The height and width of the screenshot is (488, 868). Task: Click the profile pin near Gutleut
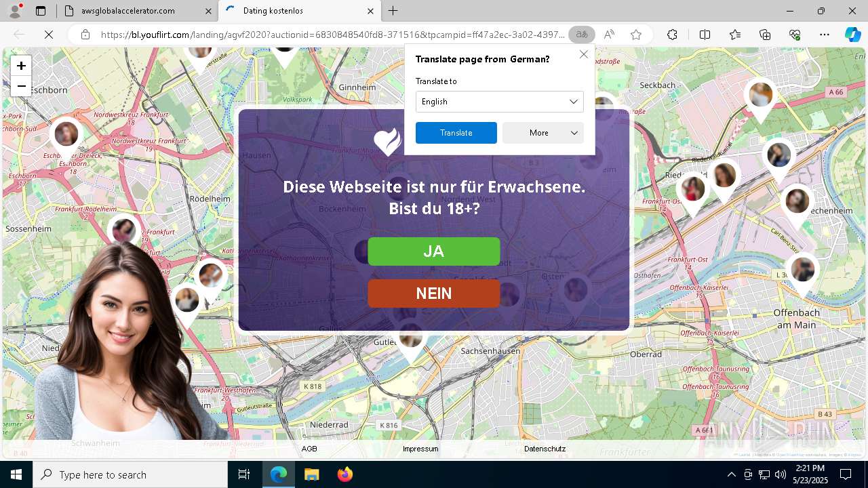(x=410, y=339)
